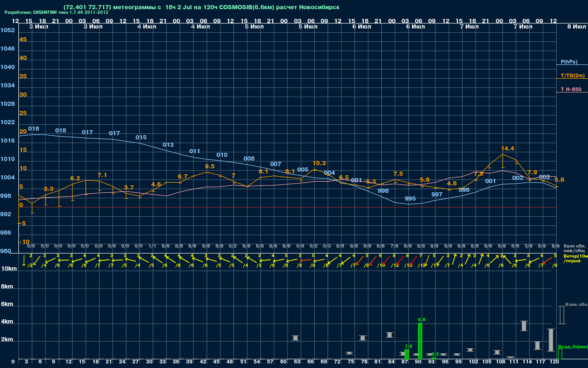Screen dimensions: 588x368
Task: Click the -10 temperature axis label
Action: [x=24, y=242]
